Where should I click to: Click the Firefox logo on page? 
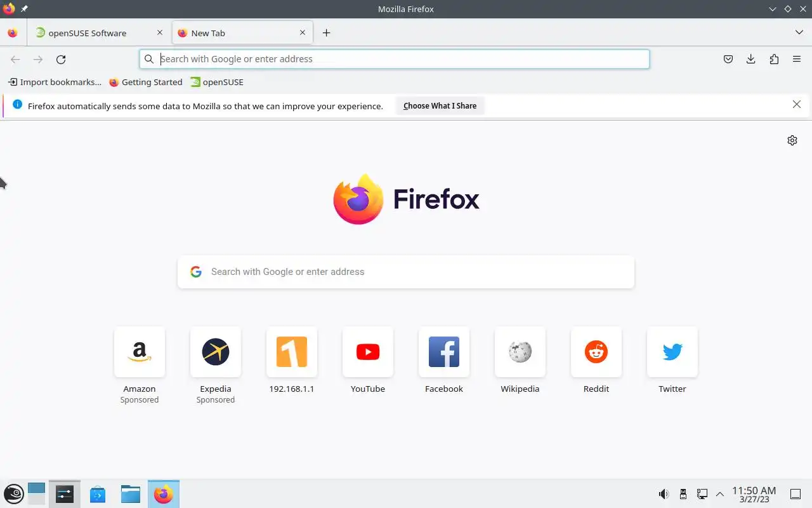tap(406, 199)
